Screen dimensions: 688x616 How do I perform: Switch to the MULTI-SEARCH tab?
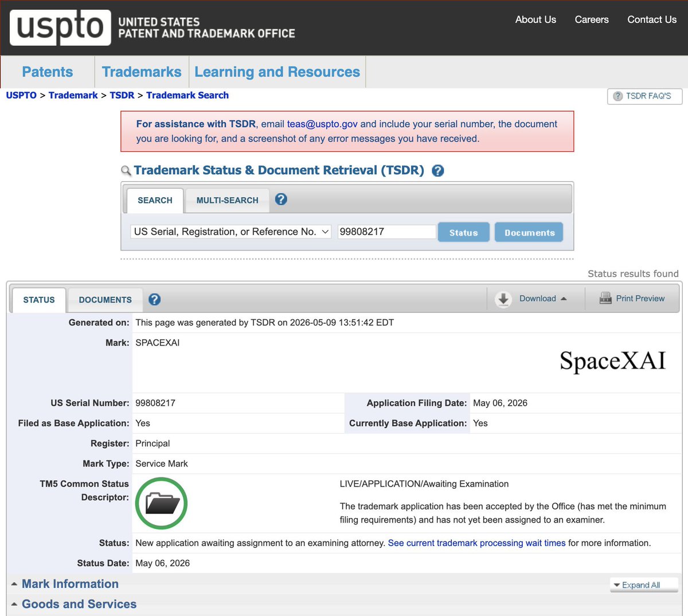click(228, 201)
